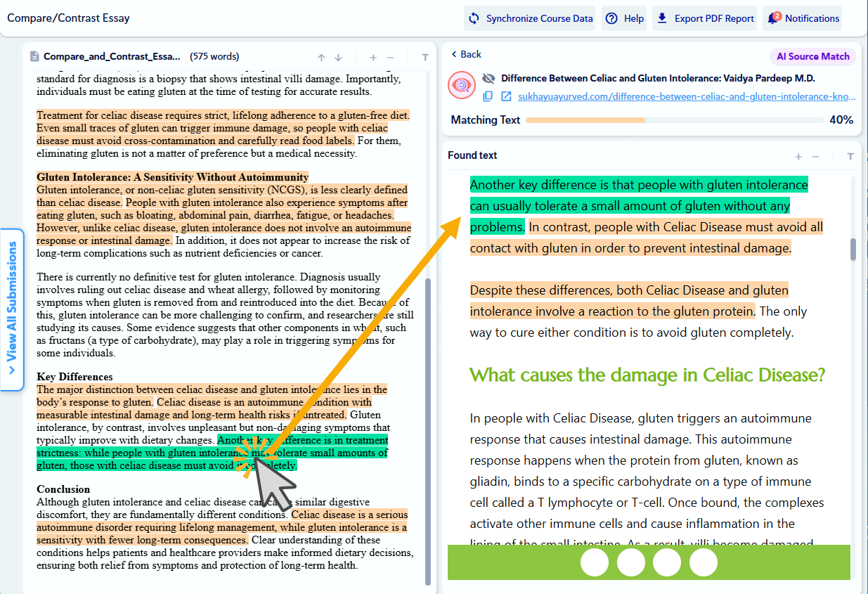868x594 pixels.
Task: Click the 'Found text' panel label
Action: click(x=472, y=155)
